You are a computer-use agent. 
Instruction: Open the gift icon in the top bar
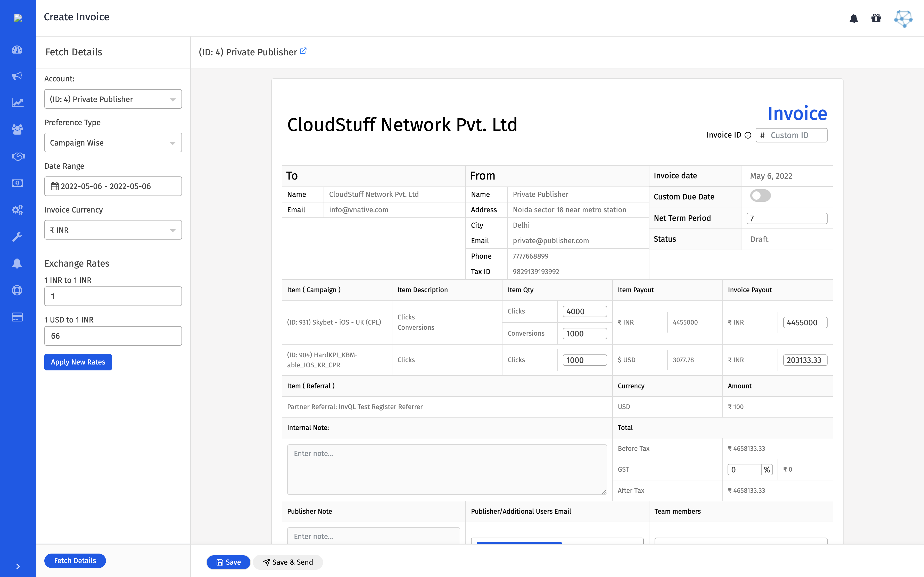click(876, 18)
